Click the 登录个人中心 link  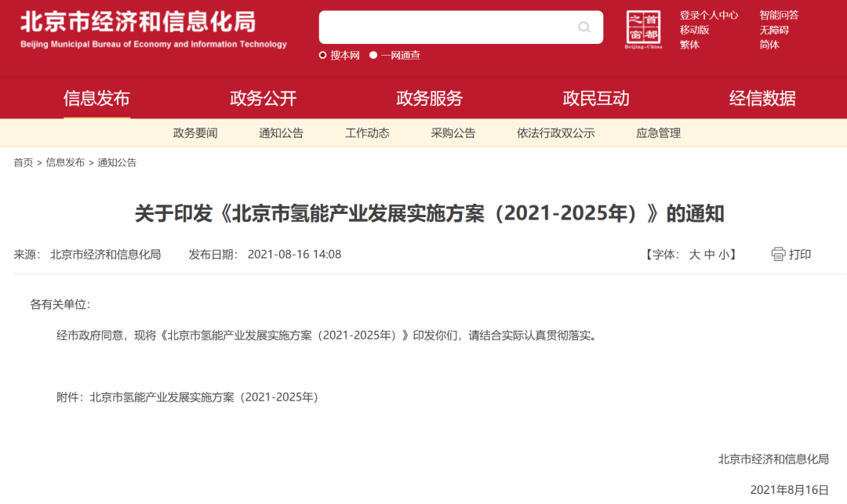click(709, 15)
